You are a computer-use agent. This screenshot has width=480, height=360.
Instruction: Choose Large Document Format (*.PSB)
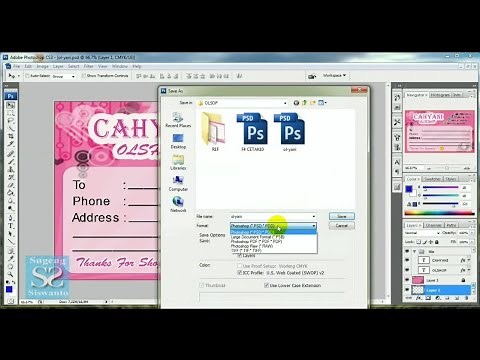257,237
